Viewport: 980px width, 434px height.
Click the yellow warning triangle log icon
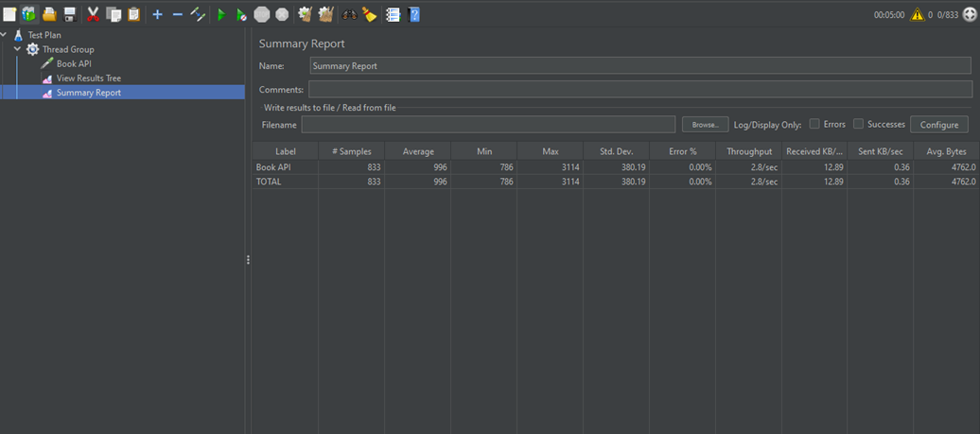click(917, 14)
